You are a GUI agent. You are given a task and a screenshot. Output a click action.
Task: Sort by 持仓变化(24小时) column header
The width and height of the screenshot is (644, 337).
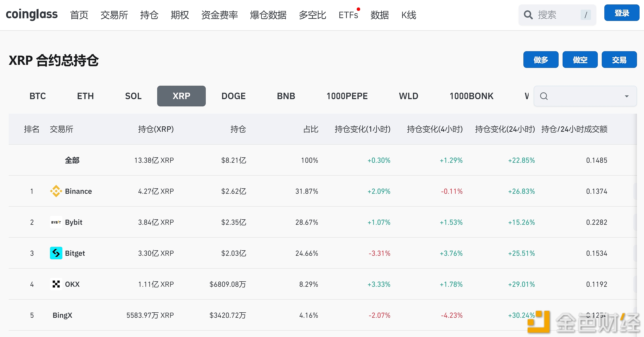[505, 129]
